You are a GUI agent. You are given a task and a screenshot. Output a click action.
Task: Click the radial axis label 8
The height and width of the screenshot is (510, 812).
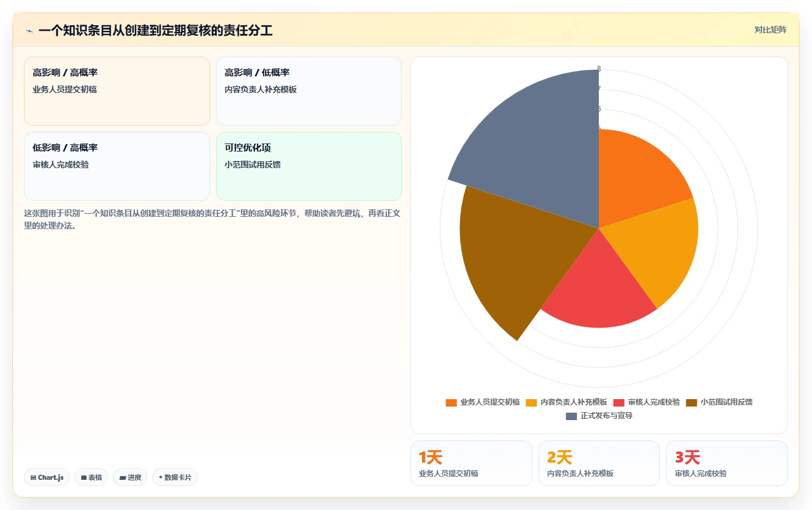pos(598,69)
